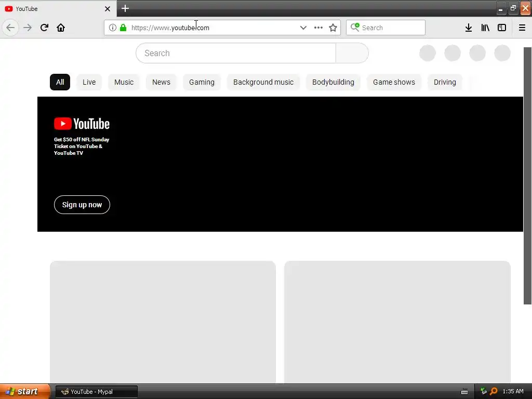
Task: Select the Live filter chip
Action: click(x=89, y=82)
